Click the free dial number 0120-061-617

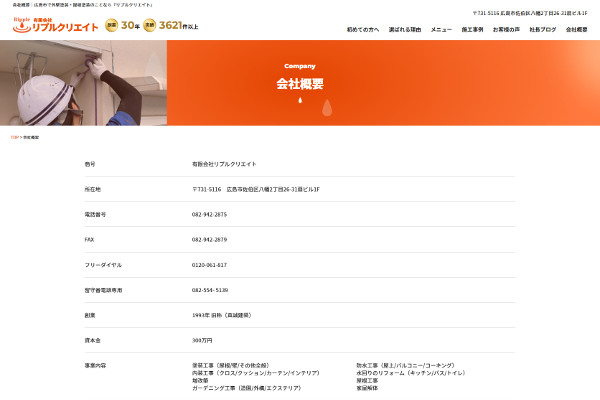(x=209, y=265)
